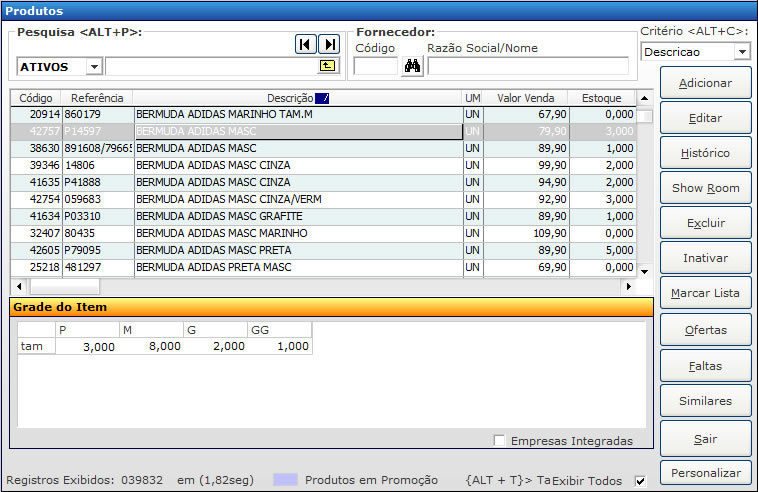Screen dimensions: 758x492
Task: Click the yellow folder-up icon in search field
Action: click(x=328, y=66)
